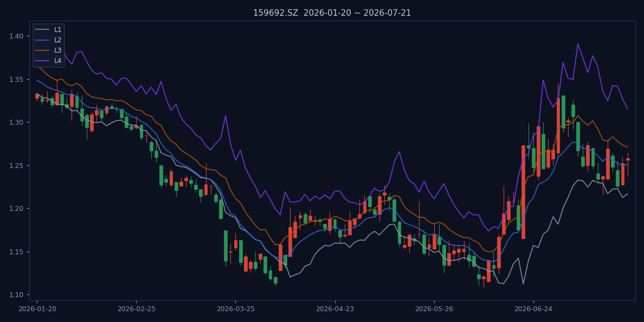Click the 2026-03-25 x-axis date label

pos(236,309)
